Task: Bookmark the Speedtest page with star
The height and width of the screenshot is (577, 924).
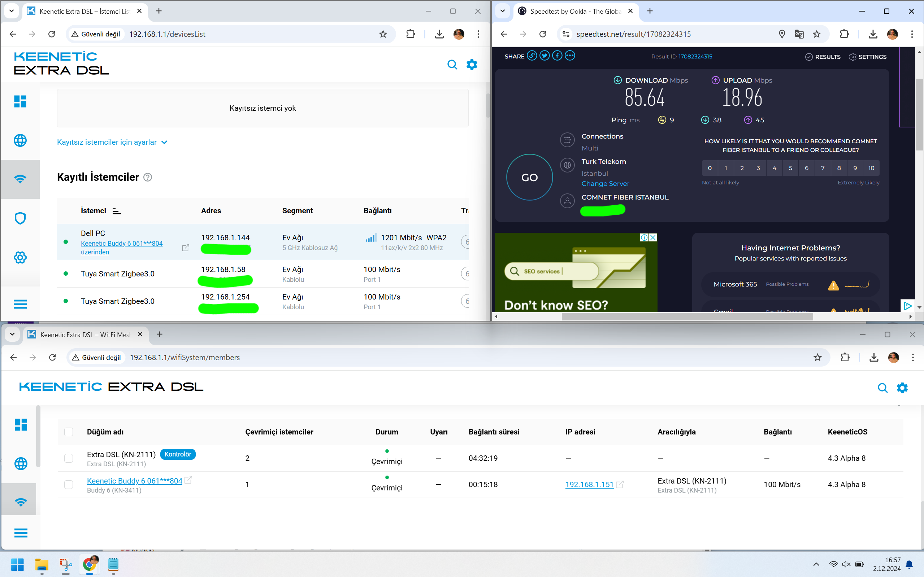Action: [817, 34]
